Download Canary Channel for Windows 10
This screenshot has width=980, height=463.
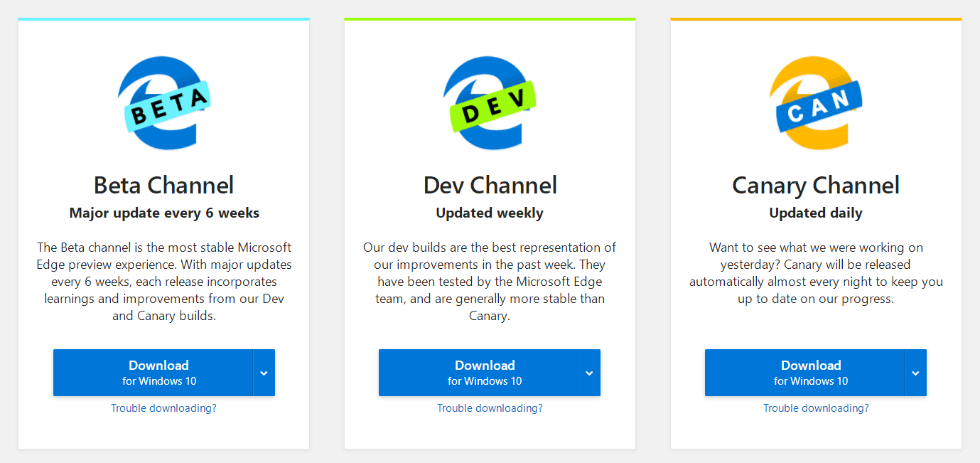pos(804,373)
